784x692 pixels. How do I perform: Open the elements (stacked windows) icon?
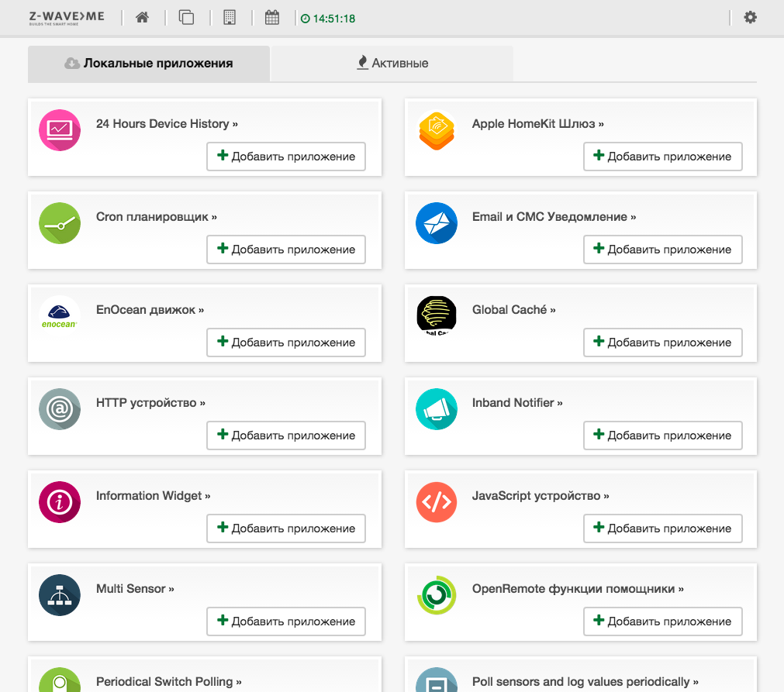tap(186, 17)
